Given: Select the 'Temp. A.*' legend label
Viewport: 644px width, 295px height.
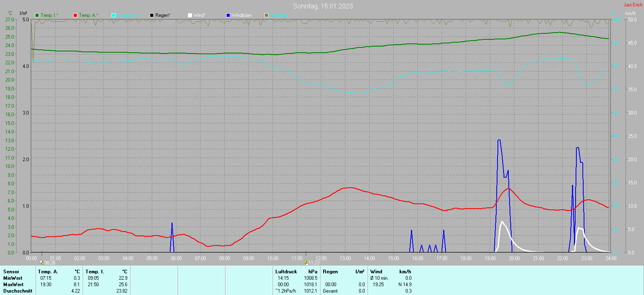Looking at the screenshot, I should coord(89,15).
